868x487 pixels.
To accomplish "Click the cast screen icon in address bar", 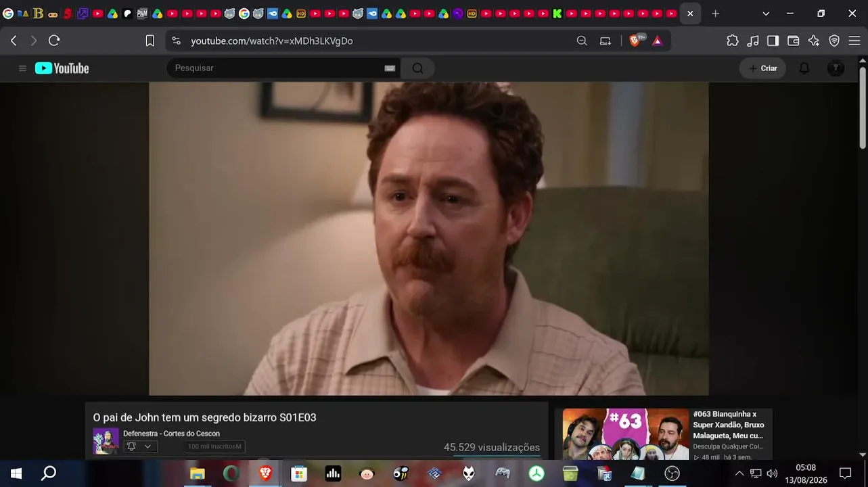I will coord(606,41).
